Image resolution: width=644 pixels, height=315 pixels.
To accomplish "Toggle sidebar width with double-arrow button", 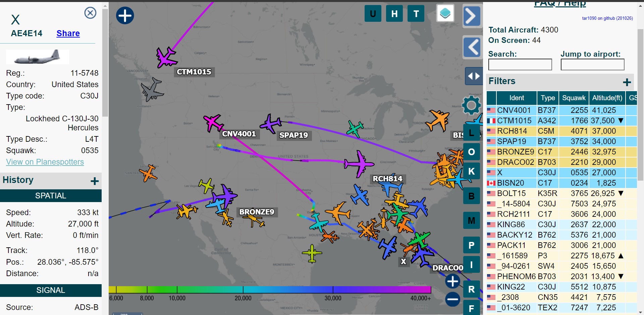I will 474,76.
